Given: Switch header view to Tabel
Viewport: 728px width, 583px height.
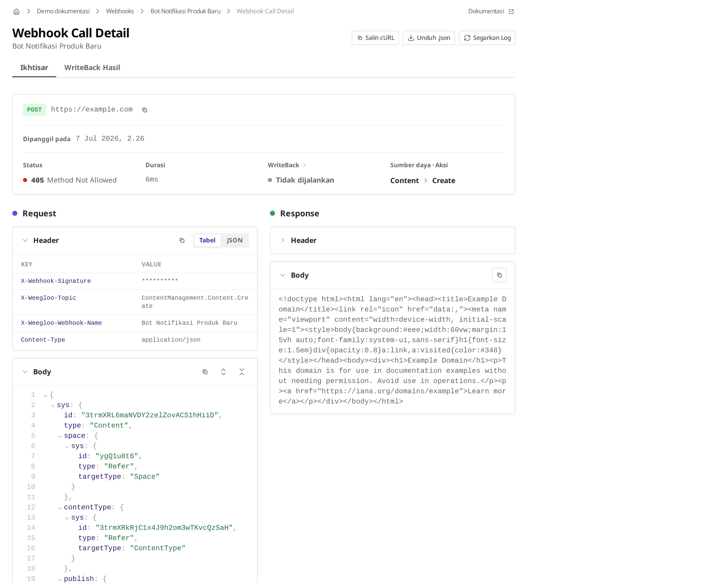Looking at the screenshot, I should point(207,241).
